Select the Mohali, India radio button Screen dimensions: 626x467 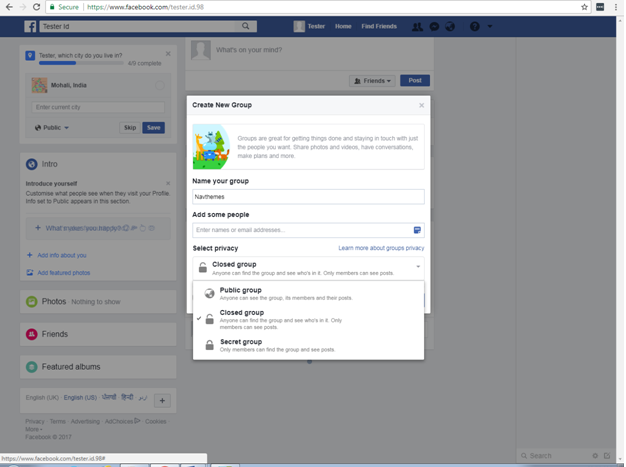tap(160, 85)
